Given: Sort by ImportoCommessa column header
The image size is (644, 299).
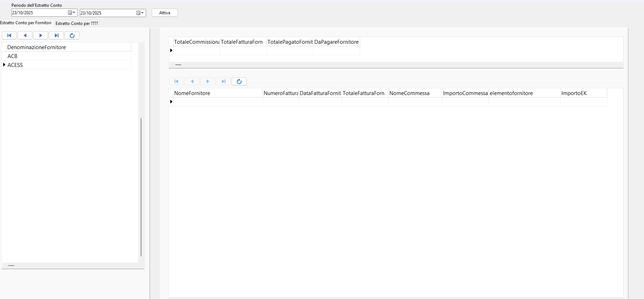Looking at the screenshot, I should (466, 93).
